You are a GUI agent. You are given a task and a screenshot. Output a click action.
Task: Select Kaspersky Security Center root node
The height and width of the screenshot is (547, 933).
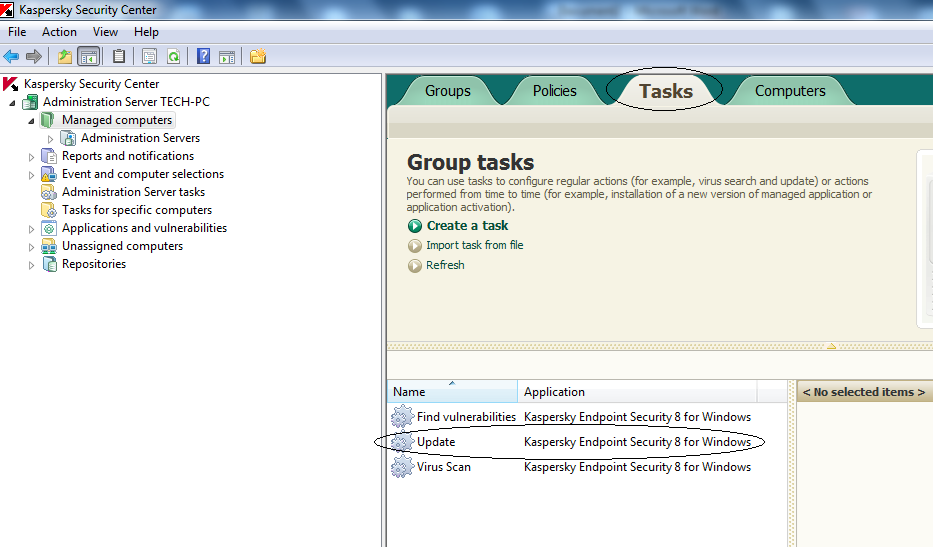point(92,84)
